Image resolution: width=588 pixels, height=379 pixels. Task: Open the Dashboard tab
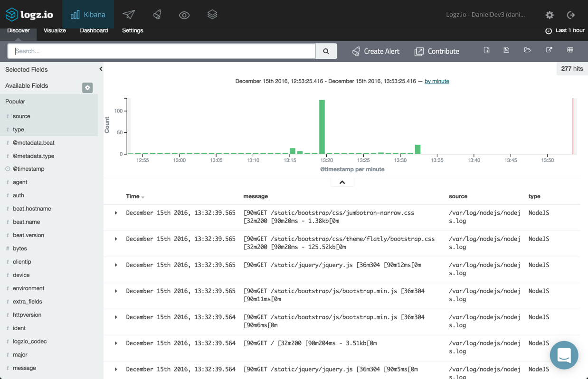pyautogui.click(x=94, y=30)
